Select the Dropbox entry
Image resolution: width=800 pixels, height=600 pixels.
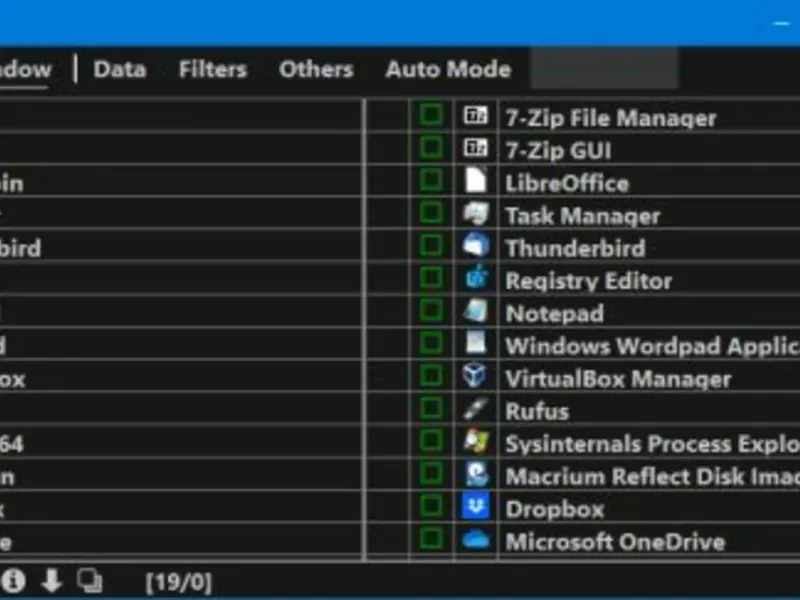[x=555, y=509]
